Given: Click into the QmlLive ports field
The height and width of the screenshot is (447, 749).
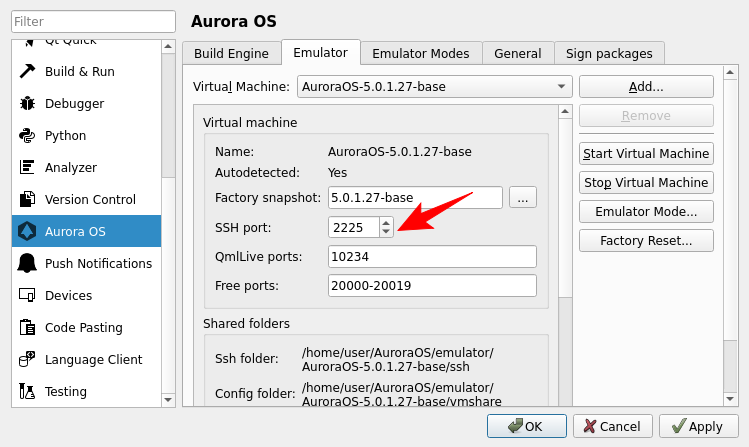Looking at the screenshot, I should tap(432, 257).
